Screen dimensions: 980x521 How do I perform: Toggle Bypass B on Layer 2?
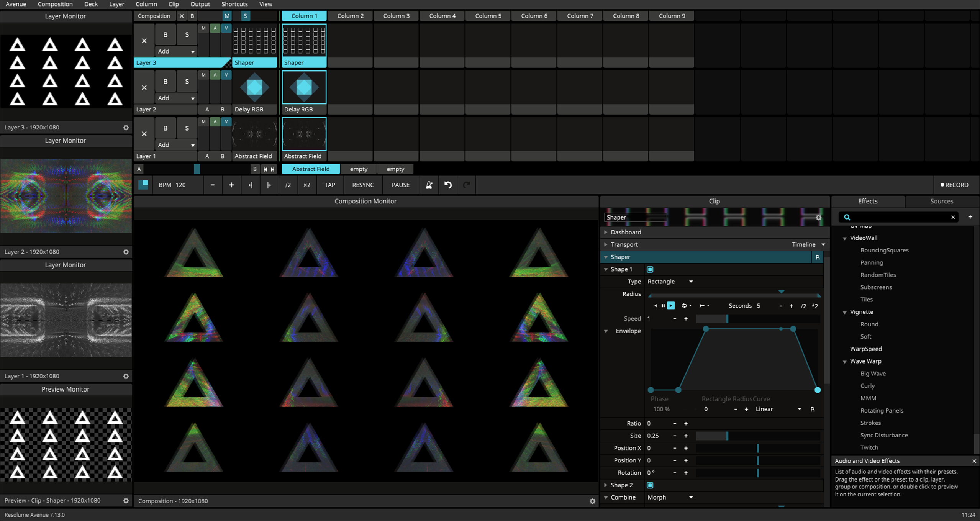coord(166,82)
